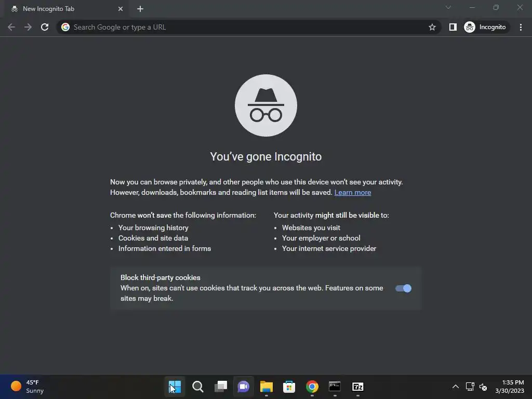Bookmark this tab with the star icon

point(432,27)
